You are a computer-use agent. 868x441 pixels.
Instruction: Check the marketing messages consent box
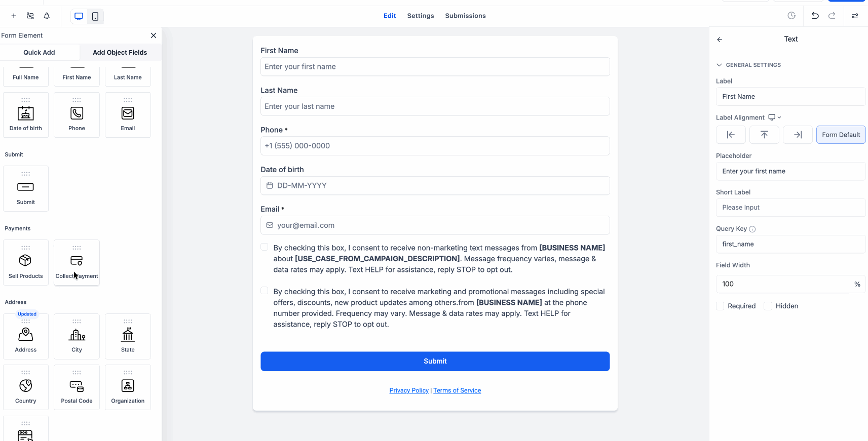(x=264, y=290)
